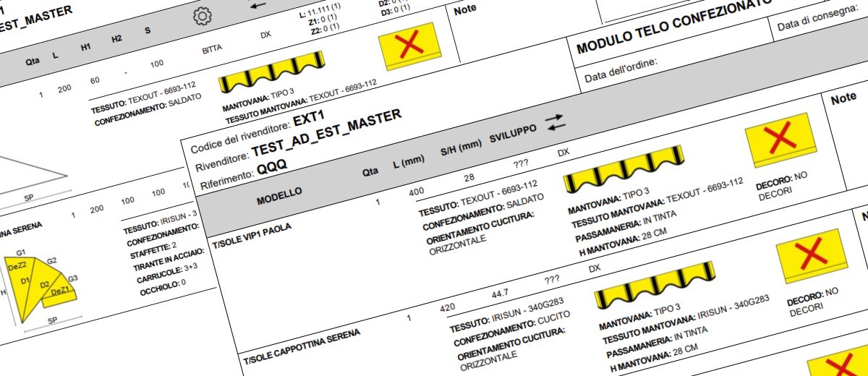Image resolution: width=868 pixels, height=376 pixels.
Task: Click the L (mm) column header
Action: click(x=409, y=163)
